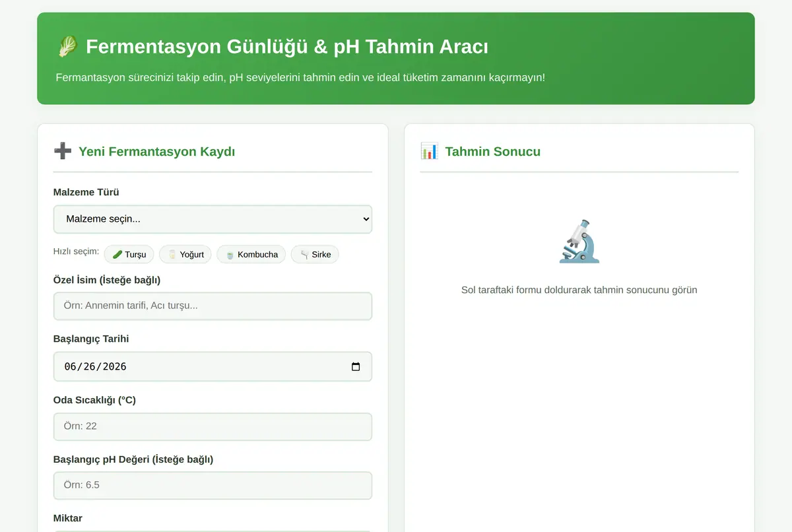792x532 pixels.
Task: Click the Yeni Fermantasyon Kaydı heading
Action: click(157, 151)
